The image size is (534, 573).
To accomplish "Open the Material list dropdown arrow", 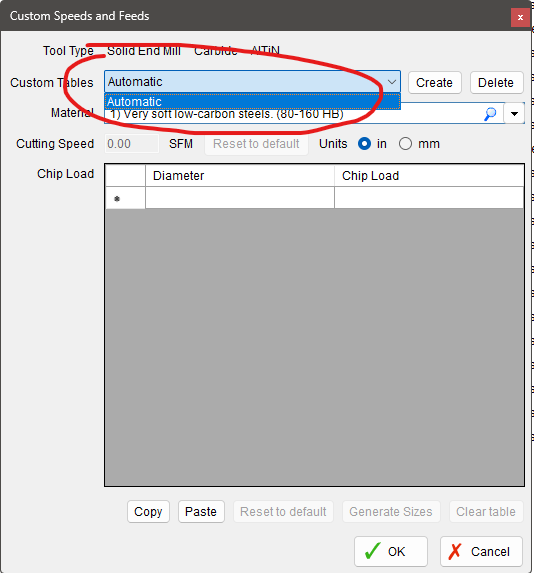I will click(x=514, y=114).
